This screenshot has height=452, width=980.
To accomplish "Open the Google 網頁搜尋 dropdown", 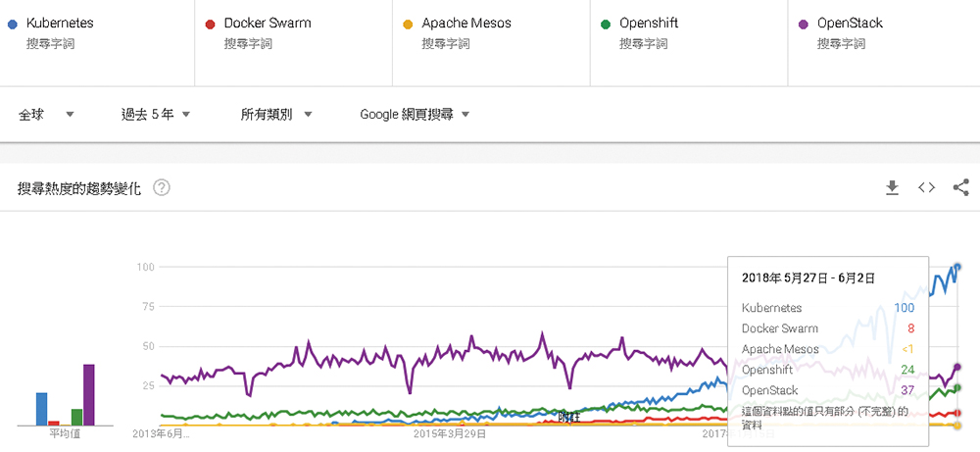I will [415, 115].
